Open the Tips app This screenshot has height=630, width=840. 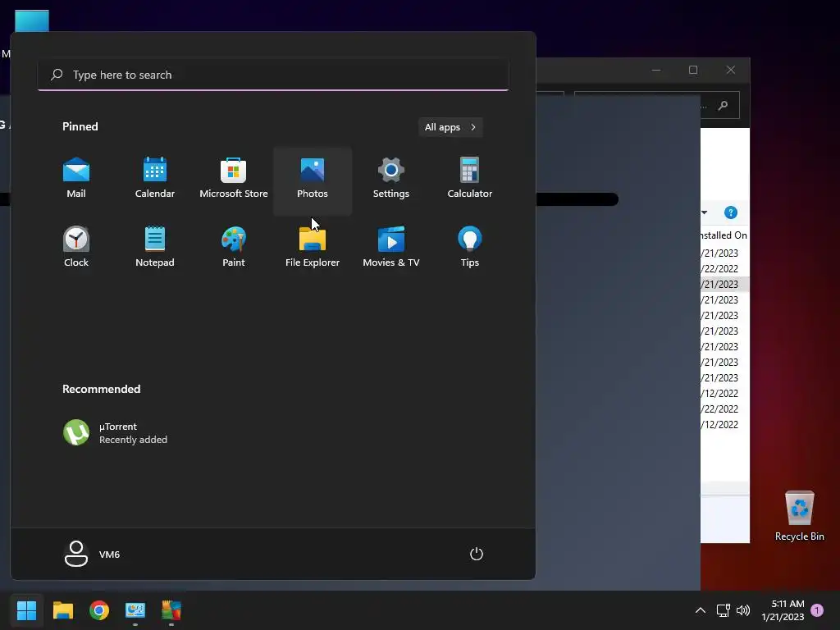click(x=470, y=248)
